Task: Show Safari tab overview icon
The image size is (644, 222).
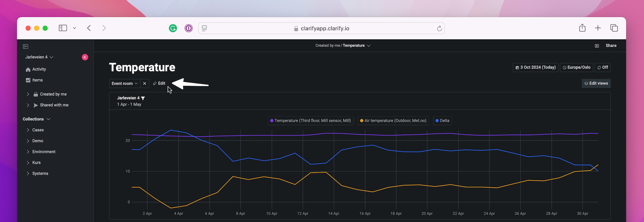Action: click(x=614, y=28)
